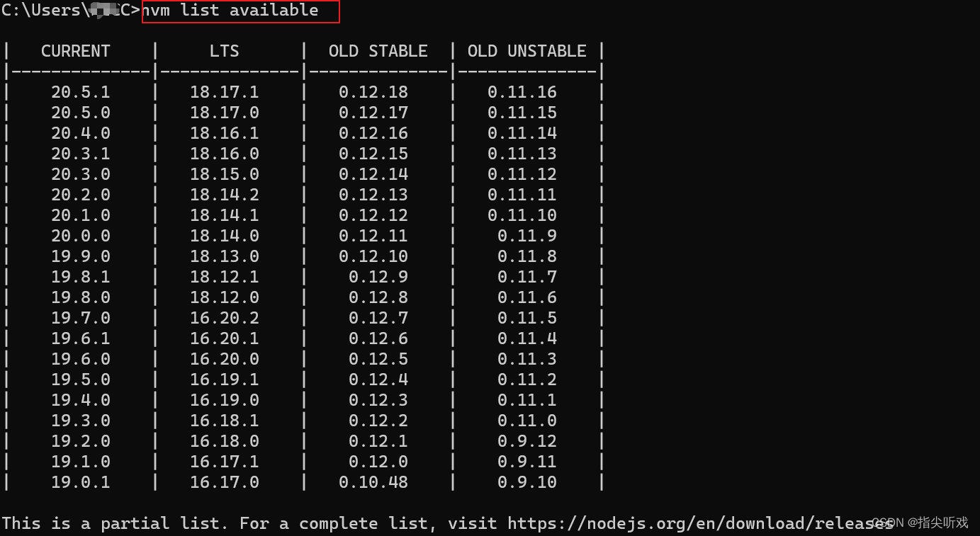Click the LTS column header
This screenshot has width=980, height=536.
225,52
